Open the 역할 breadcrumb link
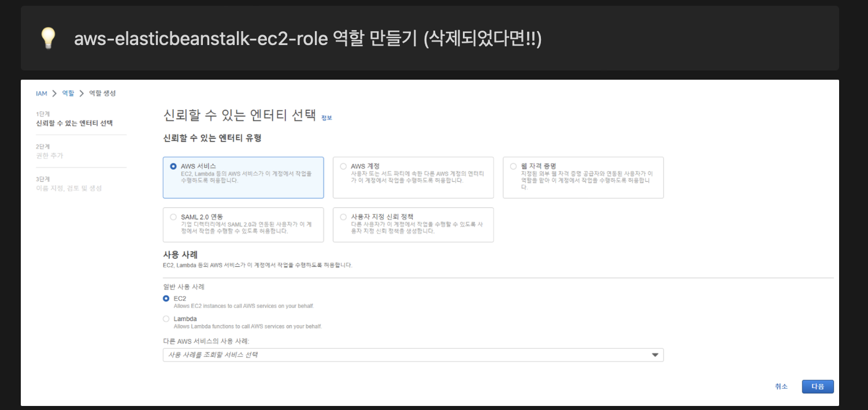 (x=68, y=94)
